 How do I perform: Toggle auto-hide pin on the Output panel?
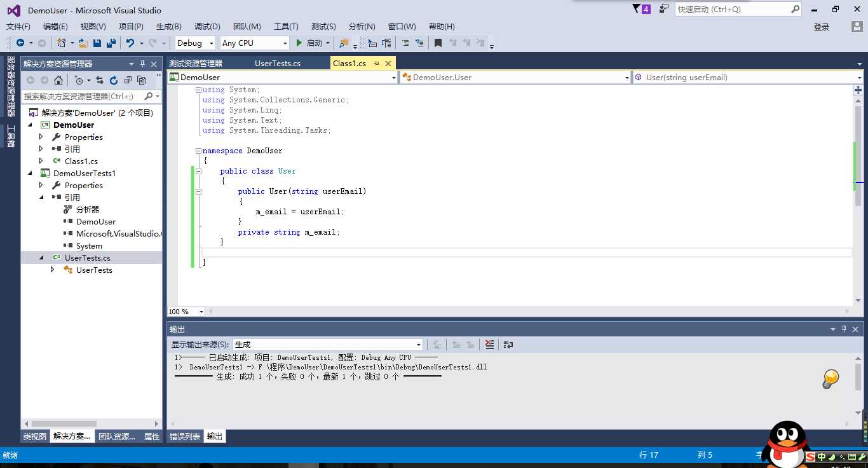(844, 329)
